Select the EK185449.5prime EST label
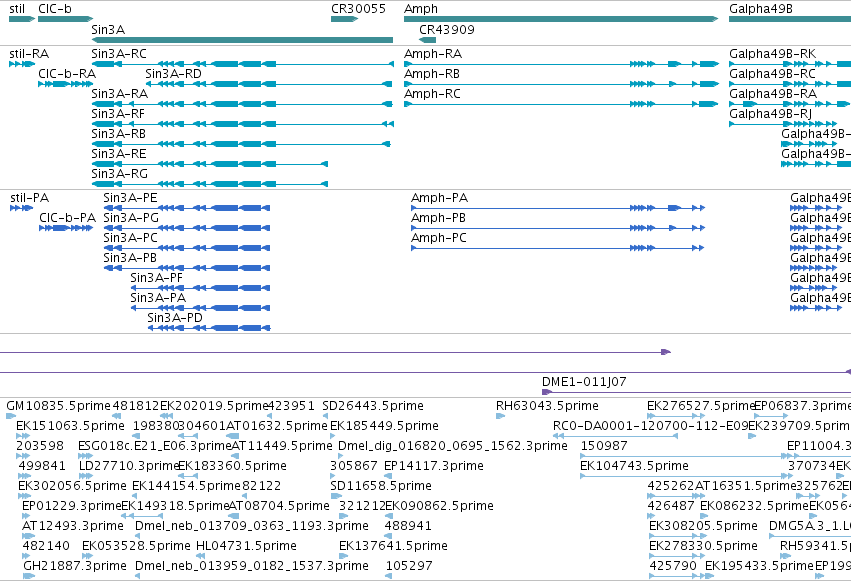The height and width of the screenshot is (581, 851). point(384,426)
